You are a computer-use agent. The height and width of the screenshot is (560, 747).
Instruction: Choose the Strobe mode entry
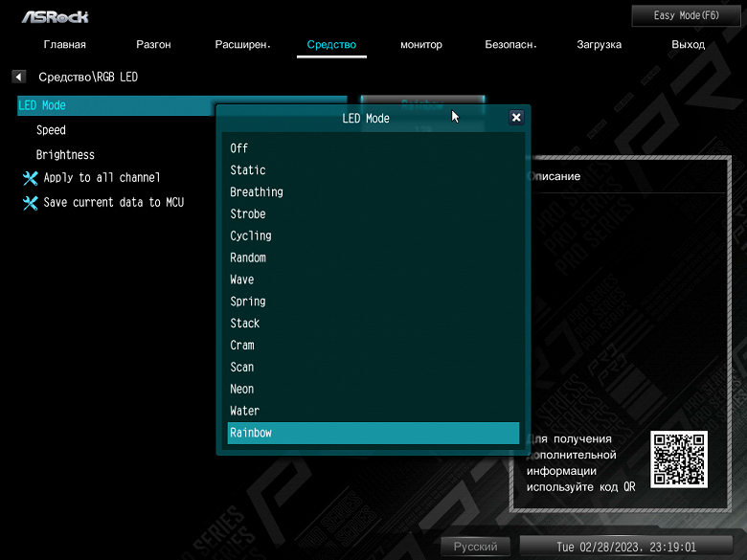pyautogui.click(x=373, y=213)
